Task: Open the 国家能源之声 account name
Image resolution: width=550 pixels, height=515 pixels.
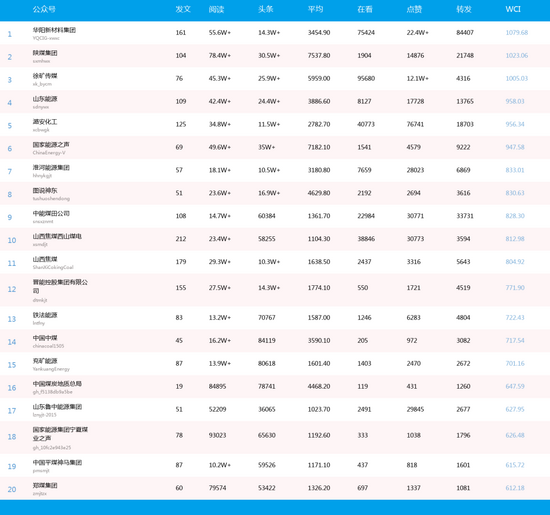Action: coord(51,145)
